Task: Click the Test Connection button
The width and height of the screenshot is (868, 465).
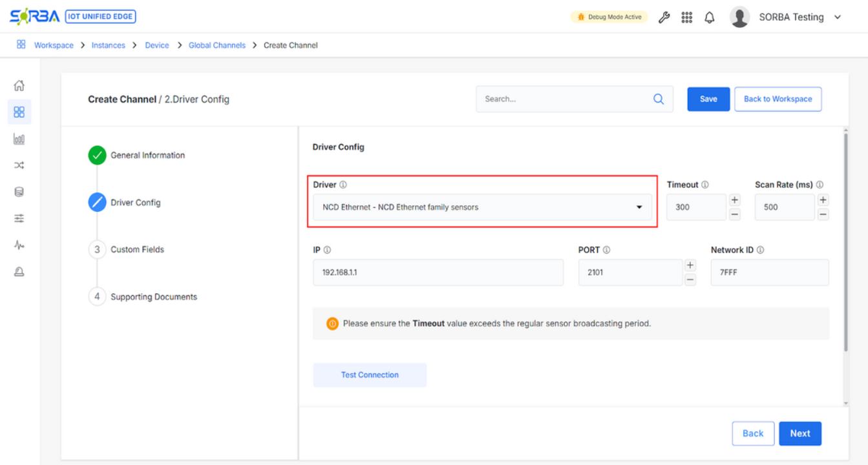Action: point(370,375)
